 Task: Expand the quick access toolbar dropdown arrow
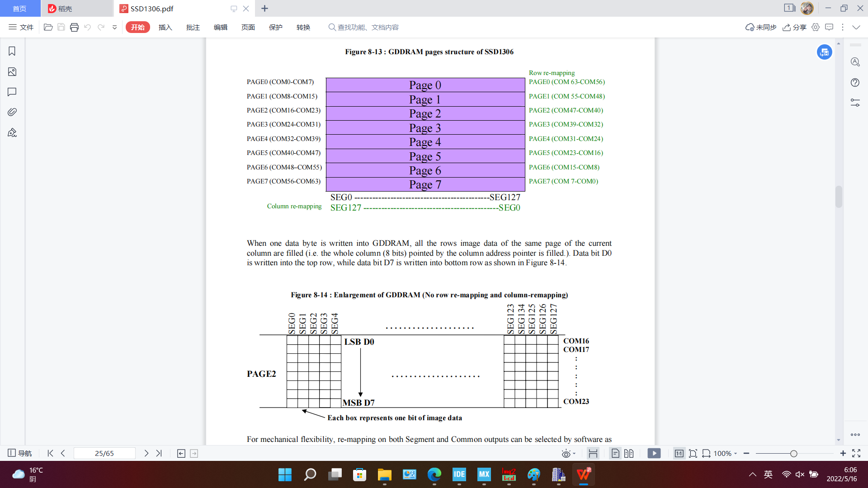pyautogui.click(x=115, y=27)
